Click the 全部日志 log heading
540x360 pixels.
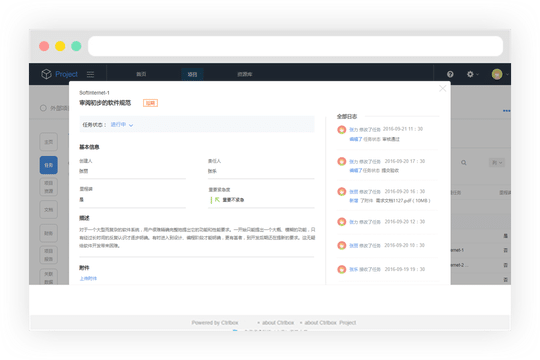(347, 116)
